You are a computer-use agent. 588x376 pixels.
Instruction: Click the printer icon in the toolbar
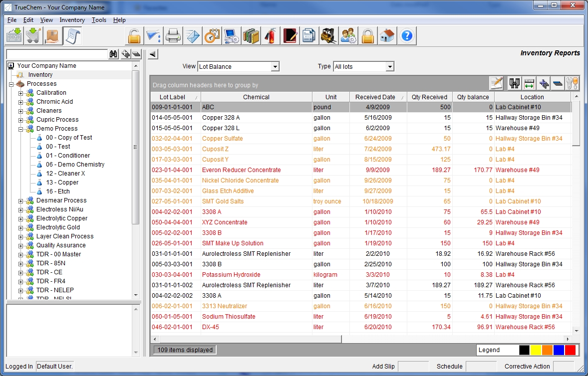point(173,36)
